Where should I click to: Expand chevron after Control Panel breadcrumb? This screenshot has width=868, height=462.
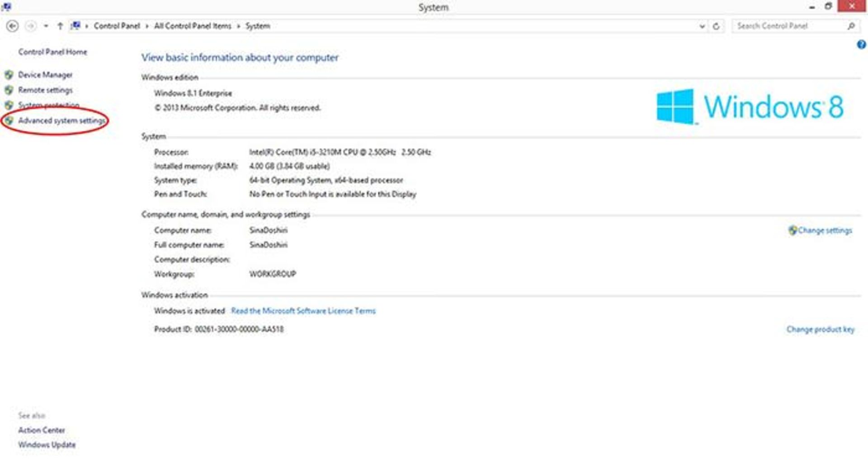147,26
